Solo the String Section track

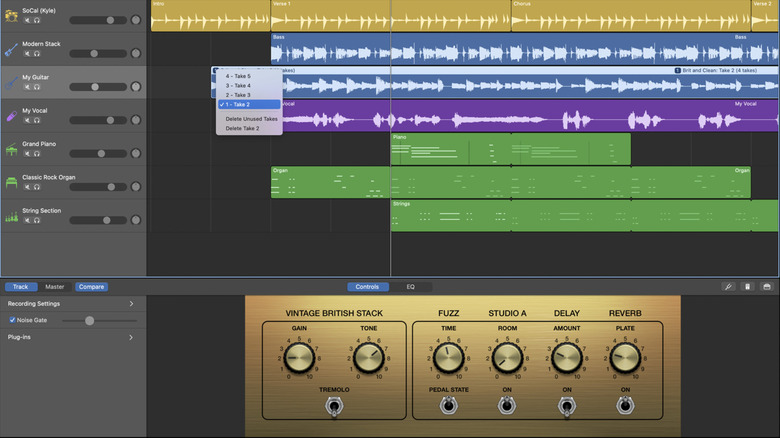tap(36, 219)
